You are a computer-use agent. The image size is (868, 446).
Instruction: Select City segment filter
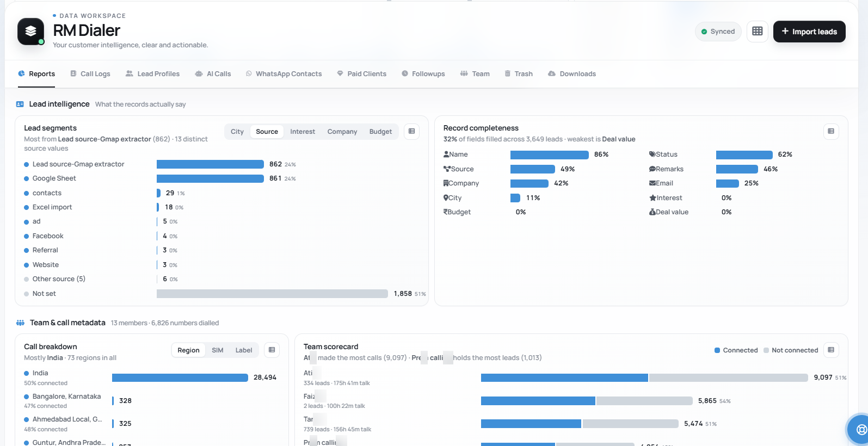coord(237,132)
